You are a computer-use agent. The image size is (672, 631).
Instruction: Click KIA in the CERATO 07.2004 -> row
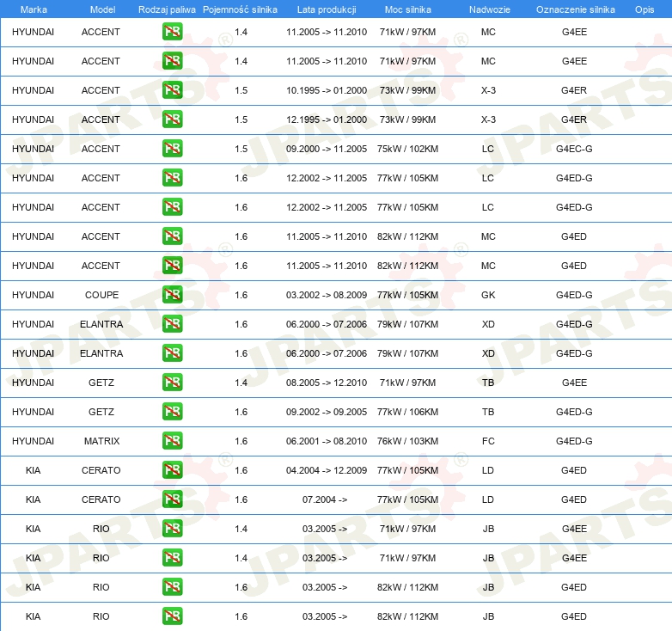(33, 499)
